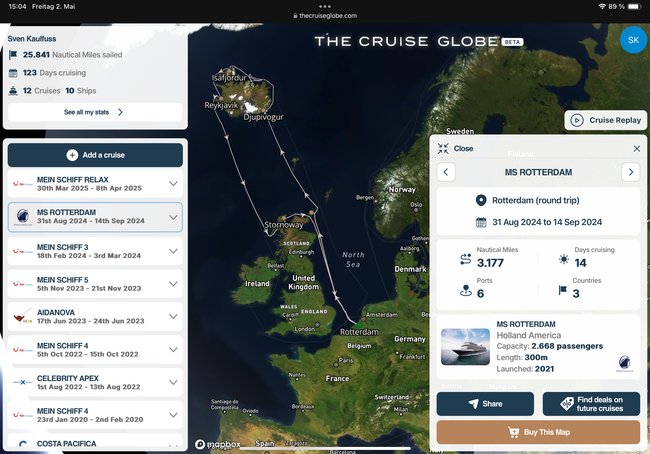Go to the previous cruise with the left arrow
The width and height of the screenshot is (650, 454).
coord(447,172)
